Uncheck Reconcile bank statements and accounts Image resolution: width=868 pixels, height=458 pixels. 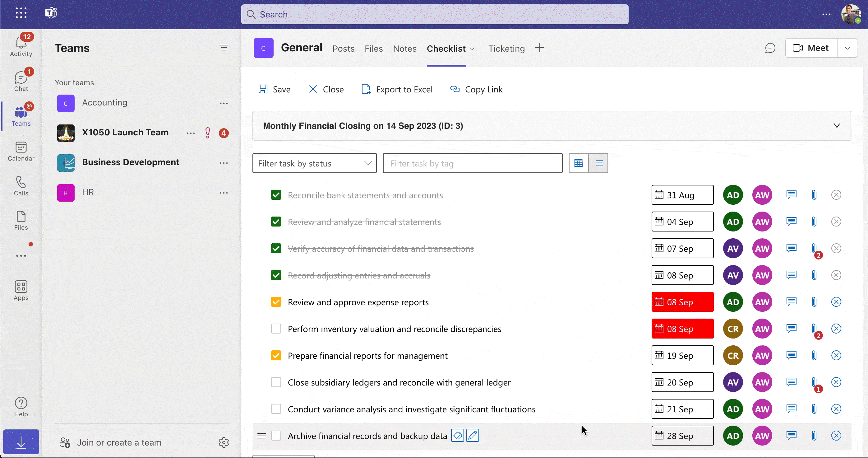(276, 195)
